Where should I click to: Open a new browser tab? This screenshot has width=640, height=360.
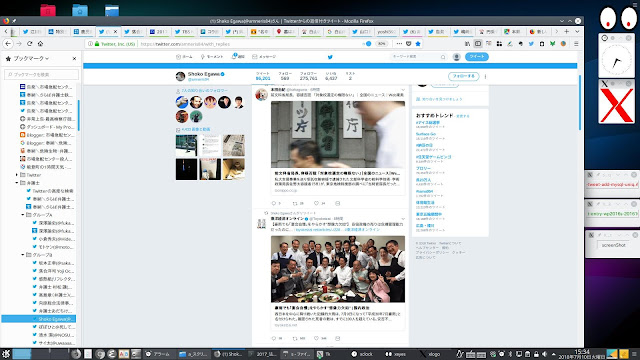point(567,31)
